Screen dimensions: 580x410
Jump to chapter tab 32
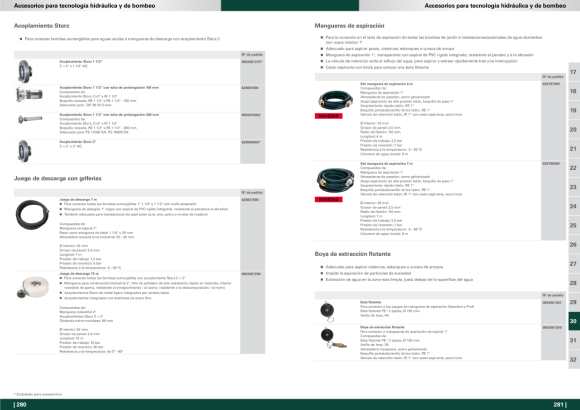[x=574, y=360]
